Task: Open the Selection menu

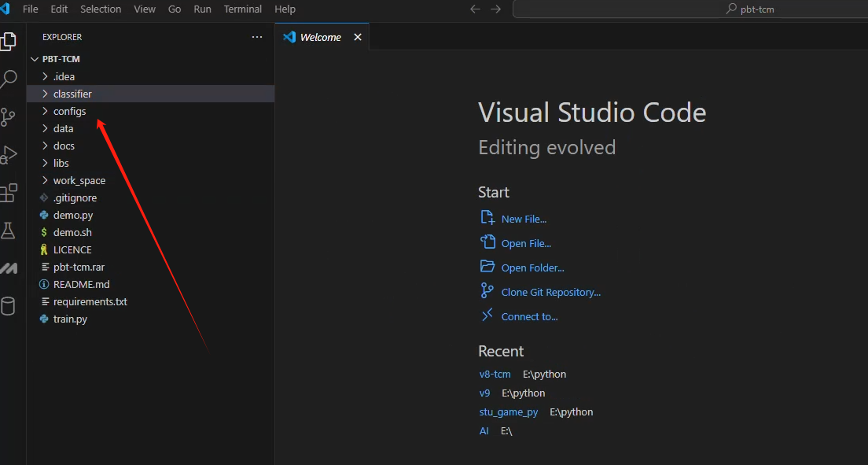Action: pos(101,9)
